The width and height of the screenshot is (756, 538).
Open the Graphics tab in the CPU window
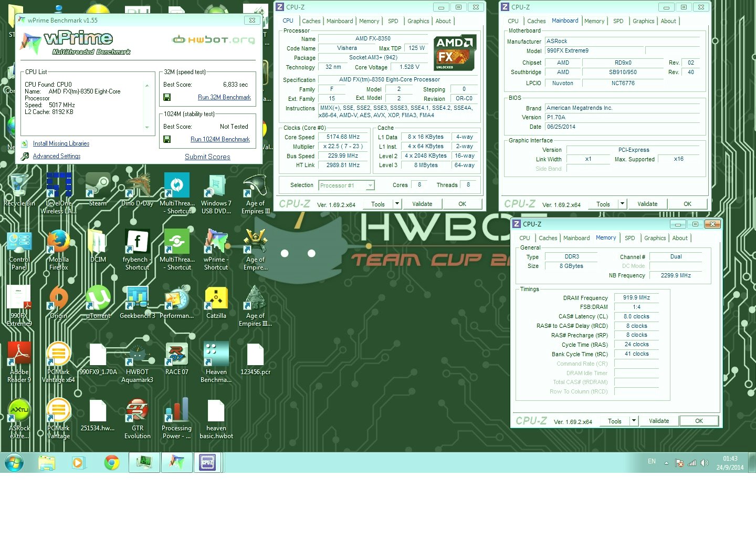(x=418, y=21)
